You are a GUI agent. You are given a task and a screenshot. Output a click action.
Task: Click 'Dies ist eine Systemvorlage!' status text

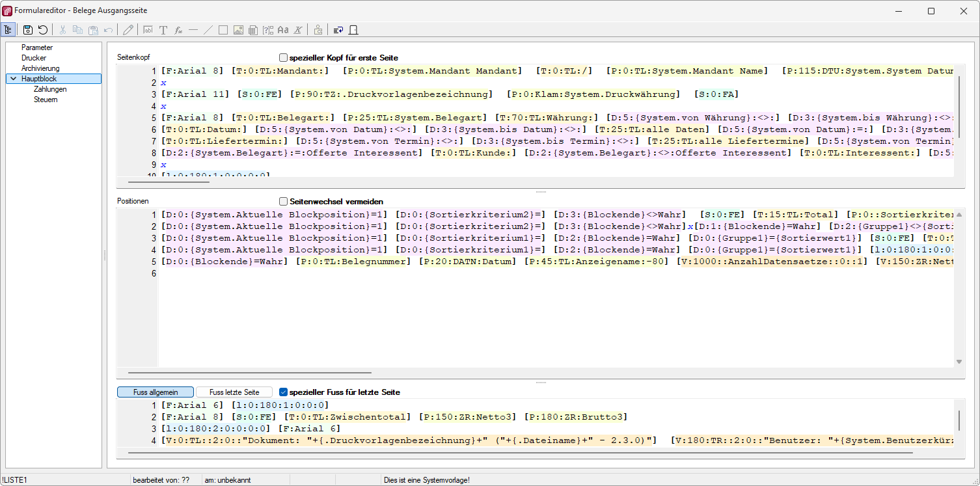(427, 480)
